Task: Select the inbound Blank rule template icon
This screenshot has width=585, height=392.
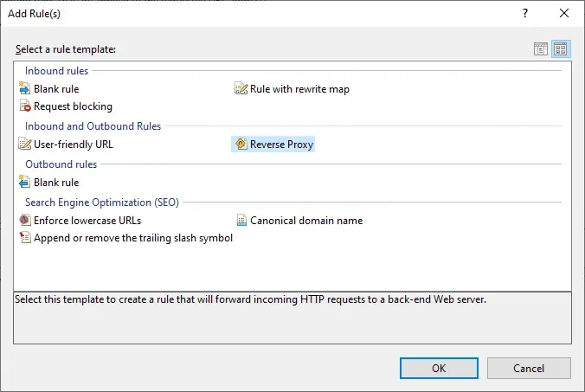Action: pos(24,89)
